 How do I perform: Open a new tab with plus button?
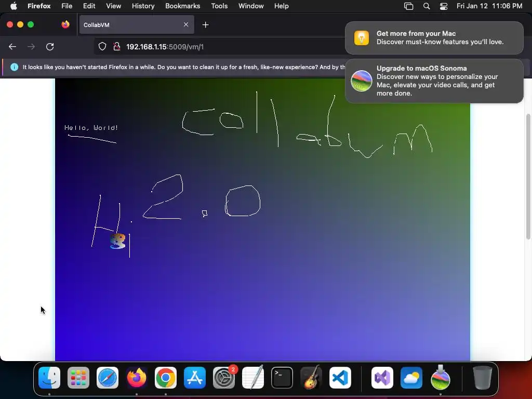point(205,25)
